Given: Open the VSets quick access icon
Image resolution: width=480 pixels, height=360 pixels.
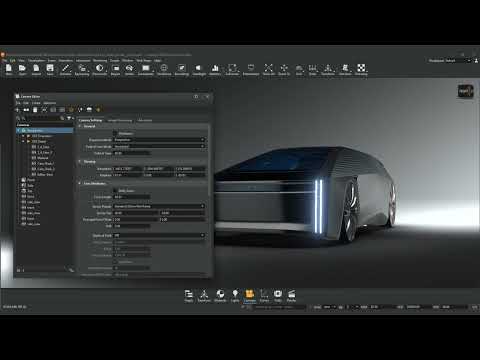Looking at the screenshot, I should click(x=278, y=296).
